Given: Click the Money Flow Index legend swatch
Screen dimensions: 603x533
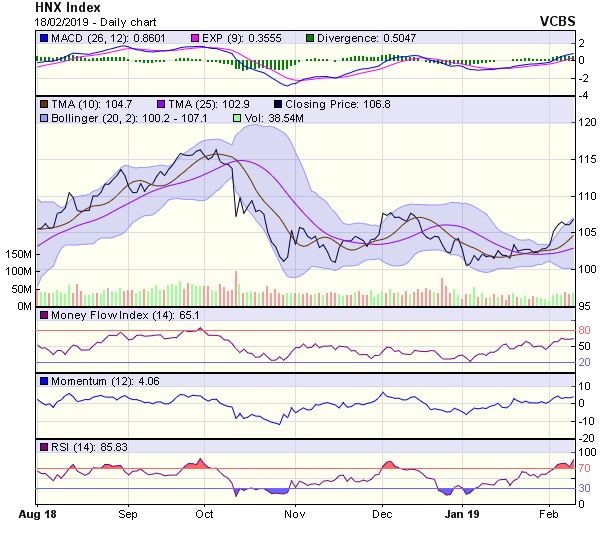Looking at the screenshot, I should 44,316.
